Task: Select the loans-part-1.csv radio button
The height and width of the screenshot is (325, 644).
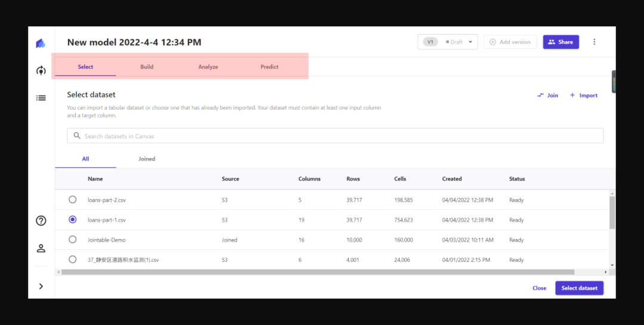Action: [x=73, y=220]
